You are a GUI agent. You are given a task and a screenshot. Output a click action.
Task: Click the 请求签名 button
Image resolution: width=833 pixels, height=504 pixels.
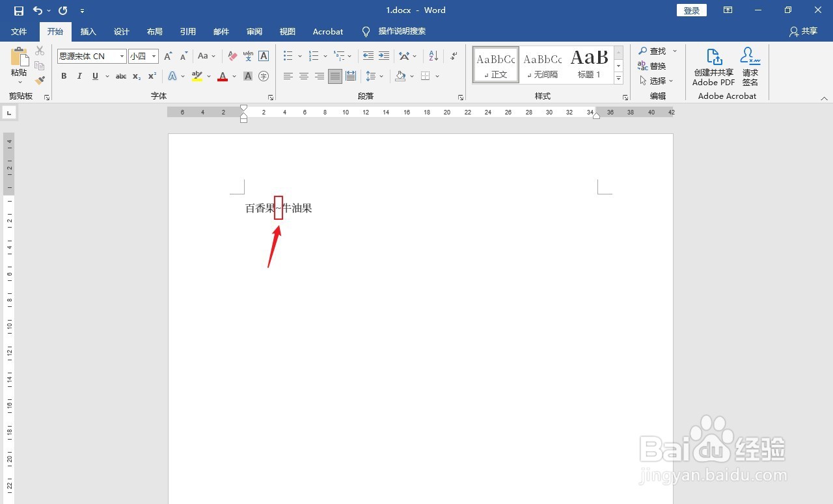[x=750, y=66]
